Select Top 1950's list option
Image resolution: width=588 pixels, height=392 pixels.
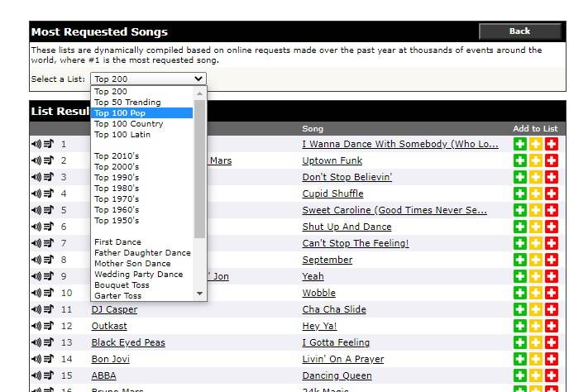[141, 220]
